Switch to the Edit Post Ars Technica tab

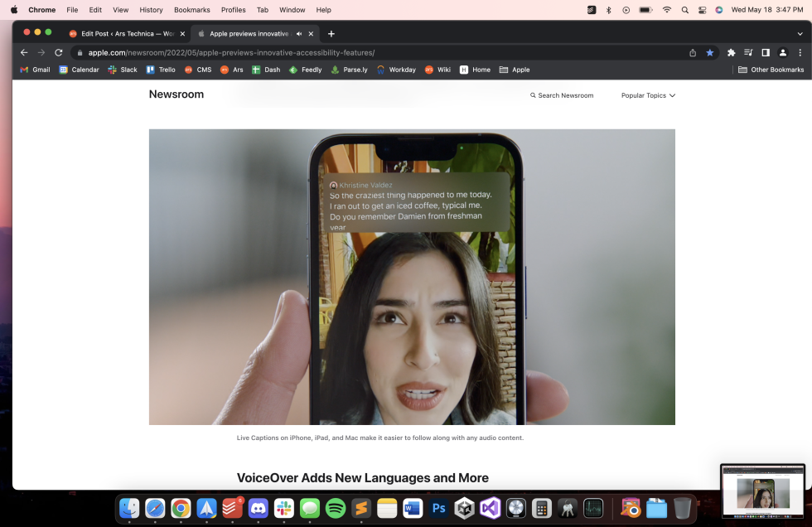tap(124, 34)
